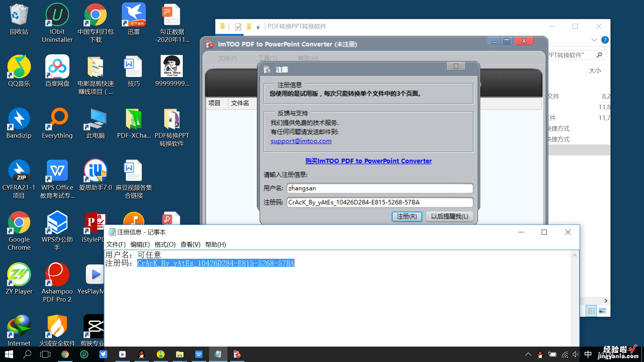Open Explorer quick access toolbar dropdown

pos(258,27)
